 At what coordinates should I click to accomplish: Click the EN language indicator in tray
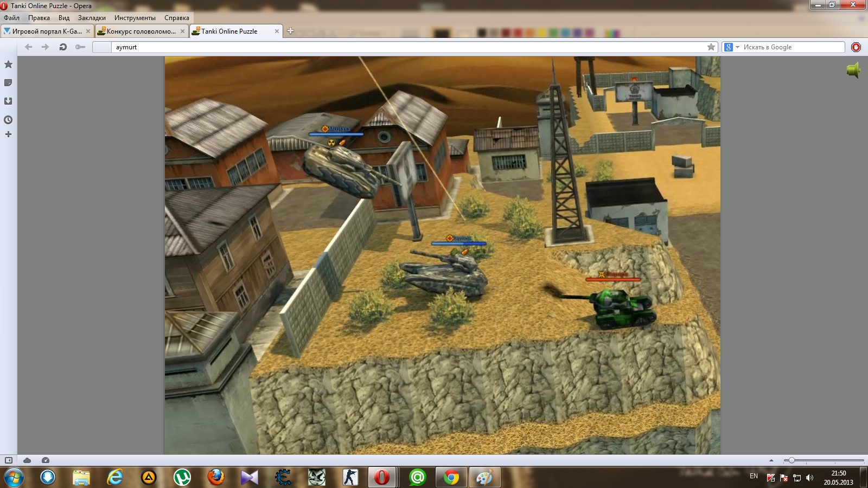click(x=754, y=476)
